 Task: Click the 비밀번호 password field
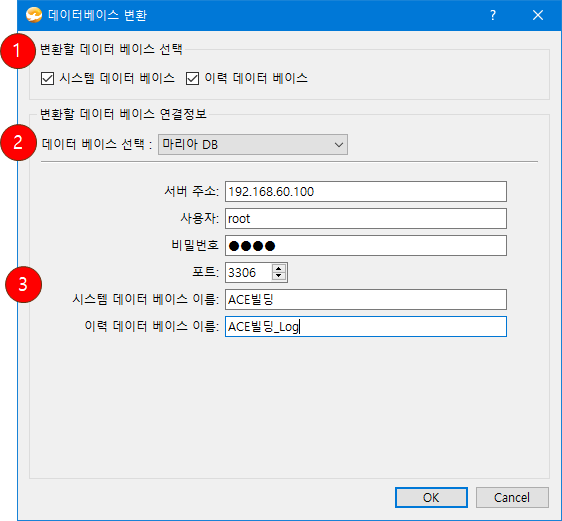(366, 245)
